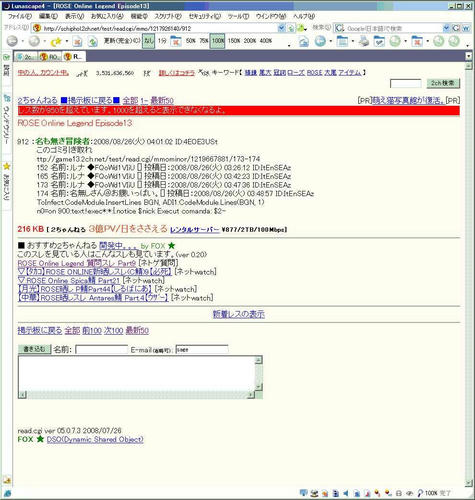This screenshot has height=500, width=475.
Task: Open the Forward button history dropdown
Action: (45, 42)
